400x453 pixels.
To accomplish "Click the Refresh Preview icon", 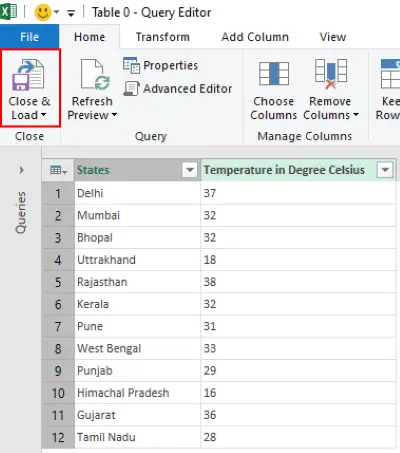I will 96,75.
